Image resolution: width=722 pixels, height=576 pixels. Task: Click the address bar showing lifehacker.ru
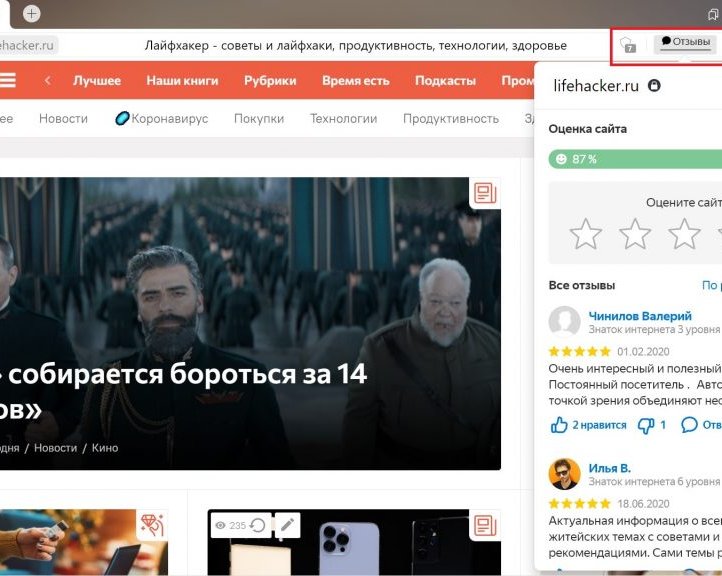point(27,45)
